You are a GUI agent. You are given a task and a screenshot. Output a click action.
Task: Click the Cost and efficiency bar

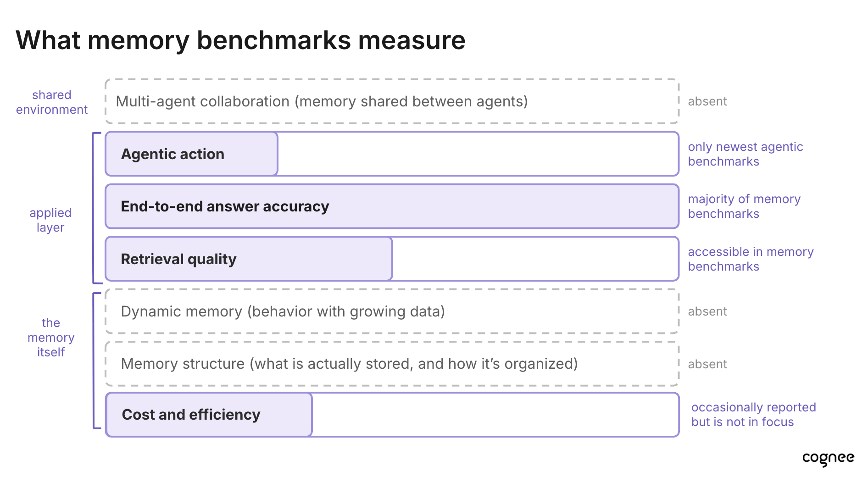click(209, 415)
